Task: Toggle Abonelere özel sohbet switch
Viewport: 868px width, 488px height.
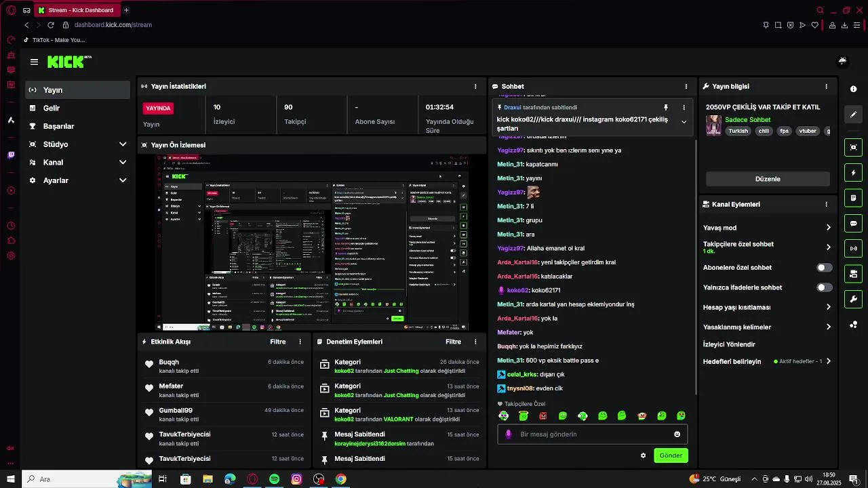Action: click(x=824, y=268)
